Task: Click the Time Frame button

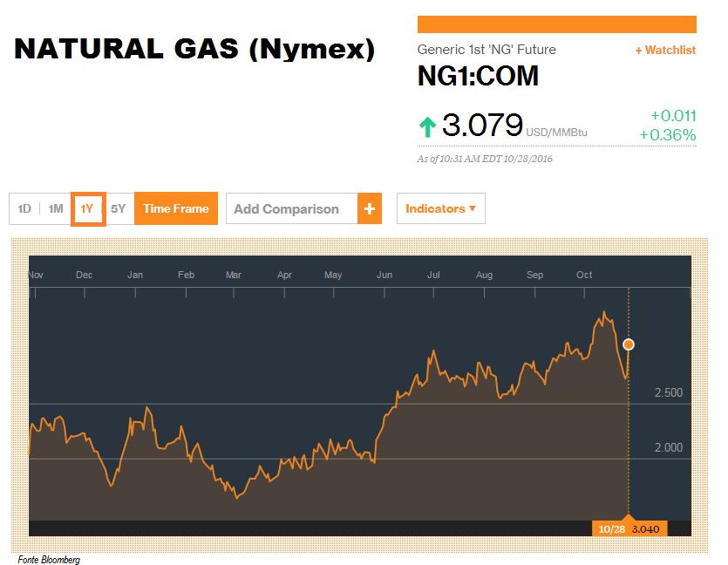Action: [x=176, y=208]
